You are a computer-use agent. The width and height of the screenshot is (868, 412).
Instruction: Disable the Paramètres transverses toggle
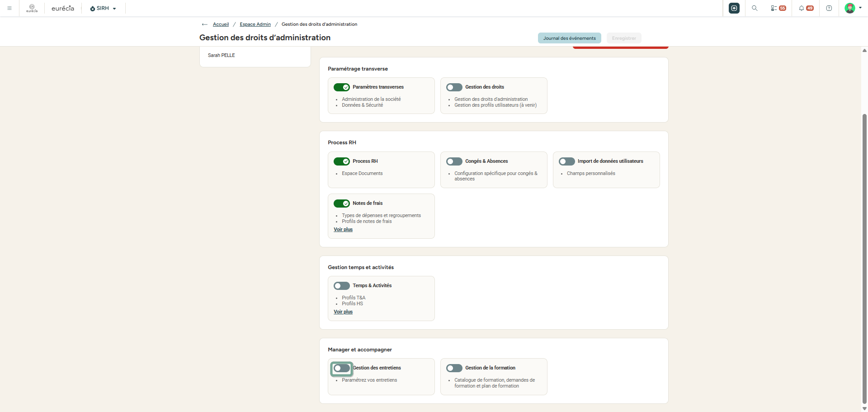coord(342,87)
